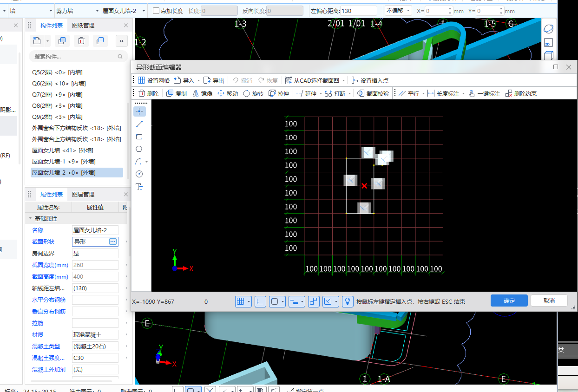Select 屋面女儿墙-1 <9> [外墙] in list
Viewport: 578px width, 392px height.
(64, 161)
